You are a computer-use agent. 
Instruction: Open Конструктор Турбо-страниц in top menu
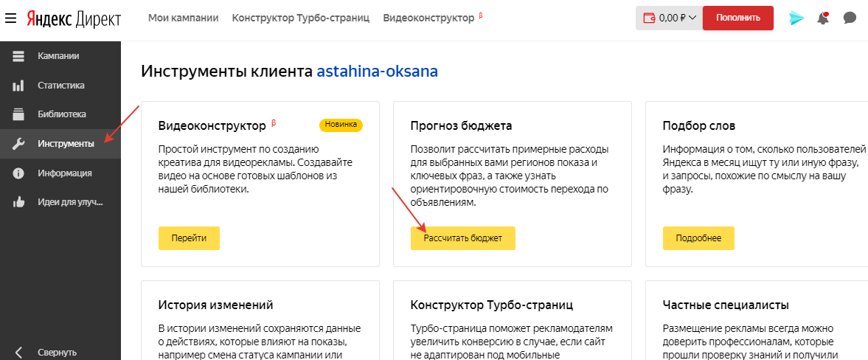pyautogui.click(x=300, y=18)
